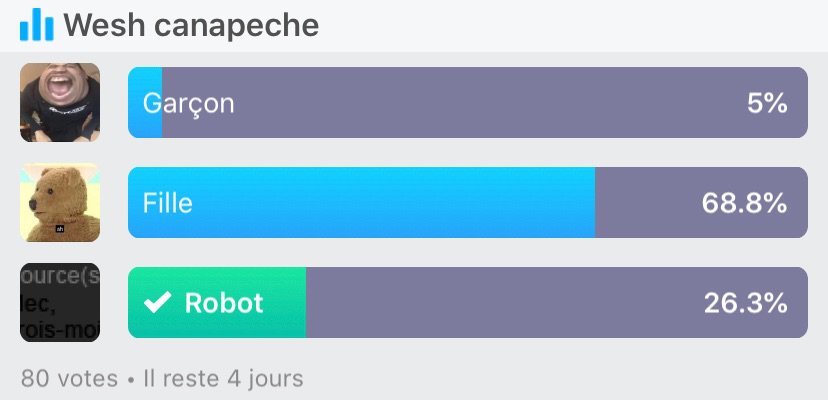Vote for the Garçon option
The image size is (828, 400).
(468, 103)
